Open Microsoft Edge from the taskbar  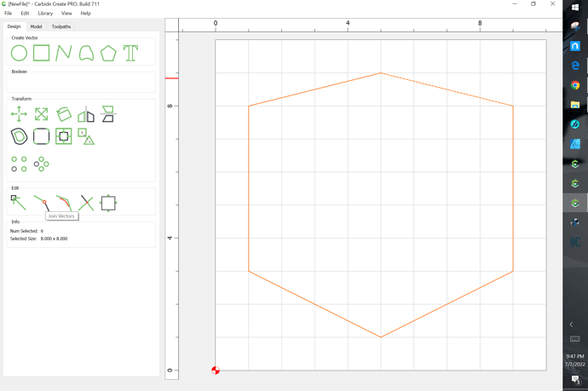[x=575, y=66]
